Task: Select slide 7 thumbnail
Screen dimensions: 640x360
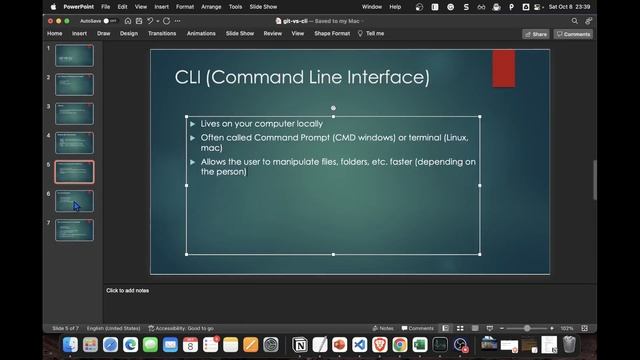Action: (74, 230)
